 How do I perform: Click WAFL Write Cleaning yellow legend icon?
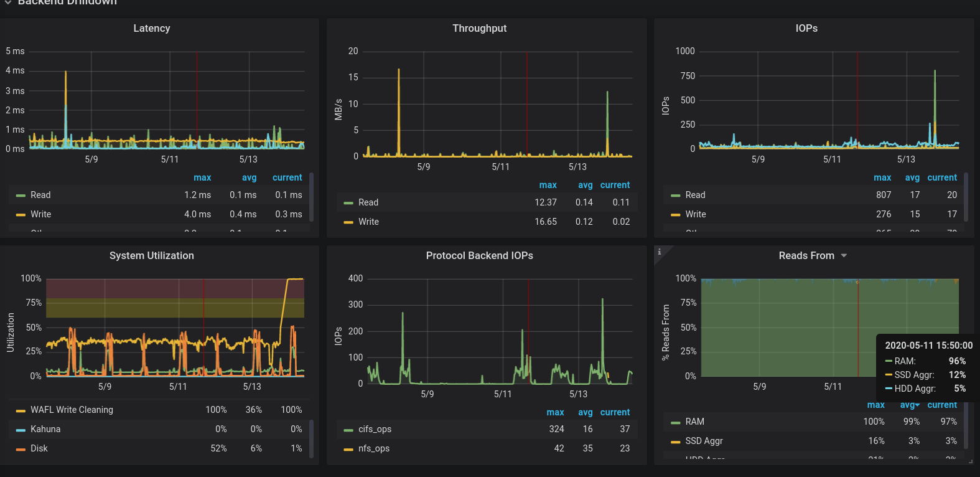coord(21,410)
